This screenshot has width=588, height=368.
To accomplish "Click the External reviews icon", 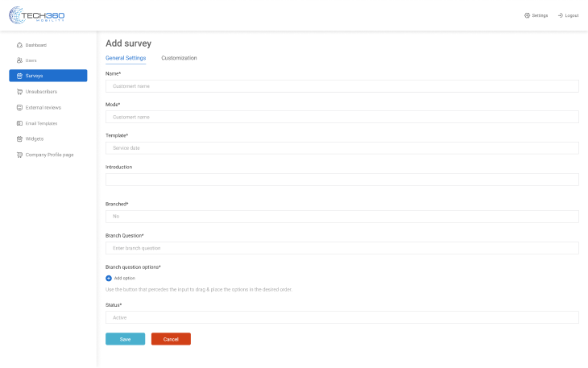I will (x=19, y=108).
